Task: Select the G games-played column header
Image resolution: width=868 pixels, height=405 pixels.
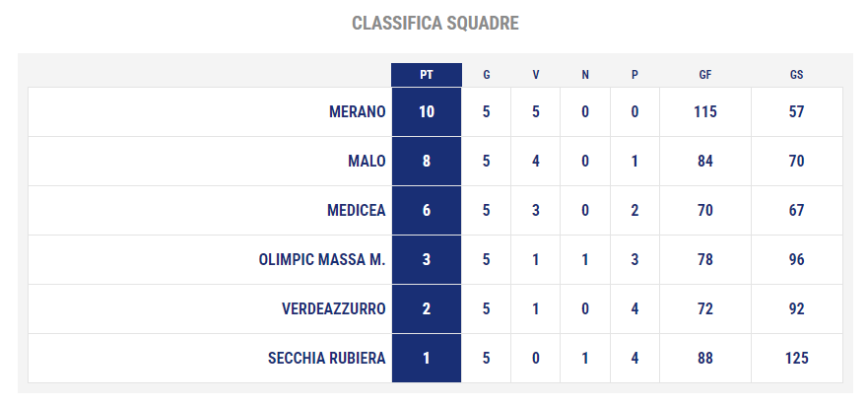Action: 486,75
